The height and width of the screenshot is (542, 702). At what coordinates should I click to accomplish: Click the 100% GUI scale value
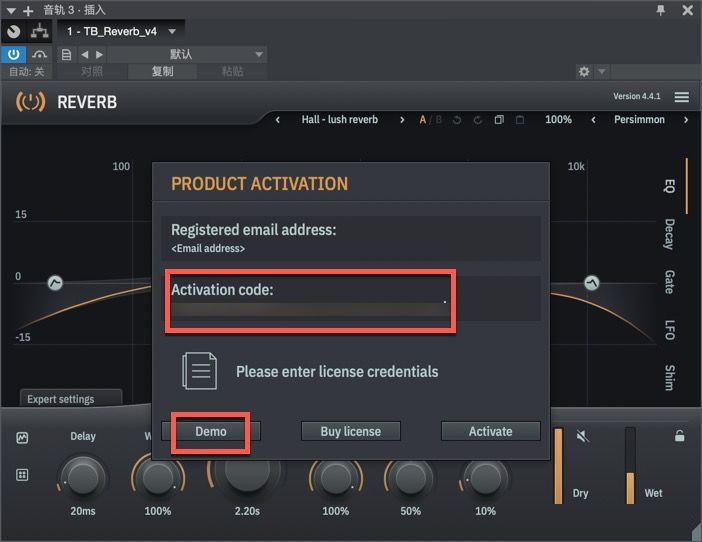tap(558, 119)
